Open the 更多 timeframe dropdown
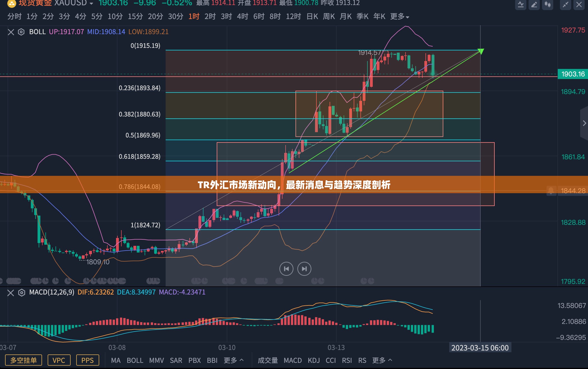588x369 pixels. [400, 17]
